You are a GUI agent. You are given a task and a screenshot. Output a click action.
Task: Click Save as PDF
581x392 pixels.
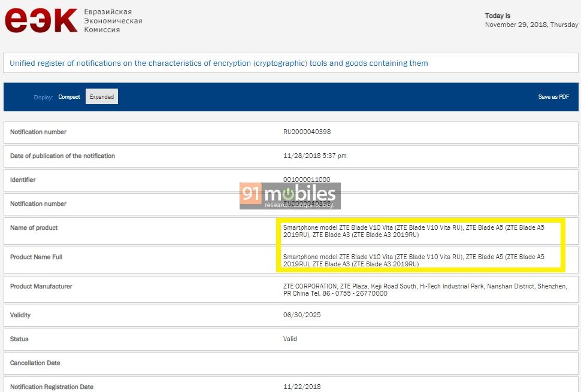pos(553,96)
